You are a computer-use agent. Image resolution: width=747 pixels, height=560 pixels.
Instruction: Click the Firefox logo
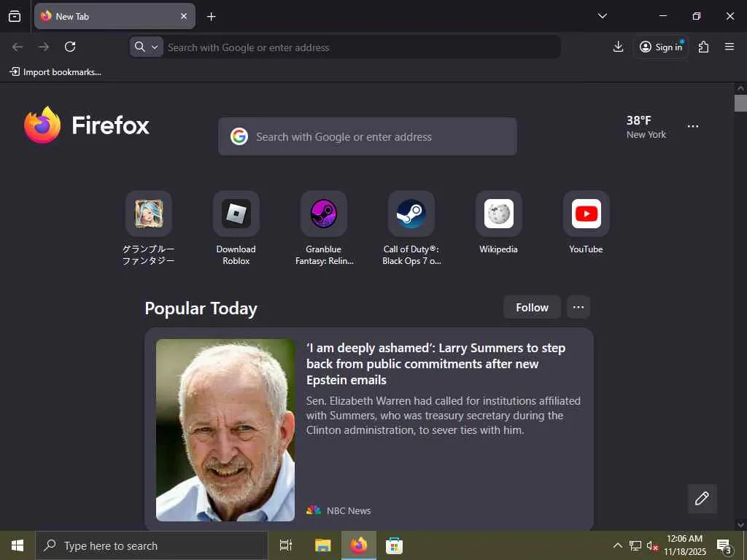87,125
